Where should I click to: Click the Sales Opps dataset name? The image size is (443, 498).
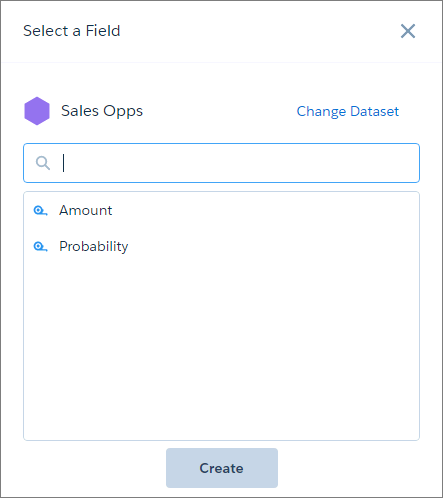click(x=102, y=111)
